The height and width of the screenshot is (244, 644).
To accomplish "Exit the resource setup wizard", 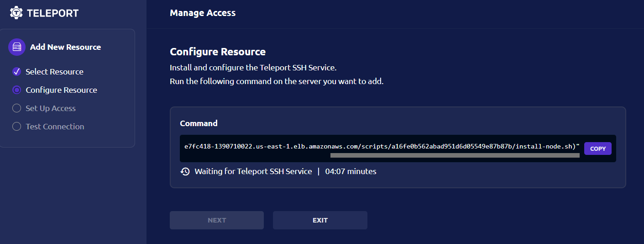I will coord(320,220).
